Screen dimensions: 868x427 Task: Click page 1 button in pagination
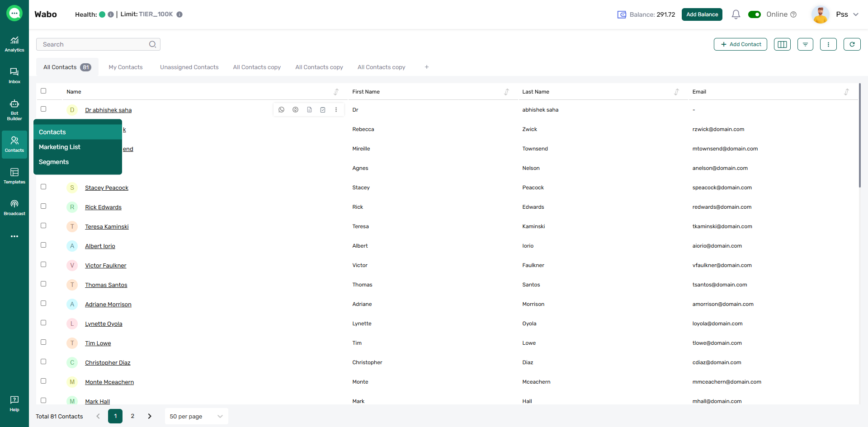115,416
